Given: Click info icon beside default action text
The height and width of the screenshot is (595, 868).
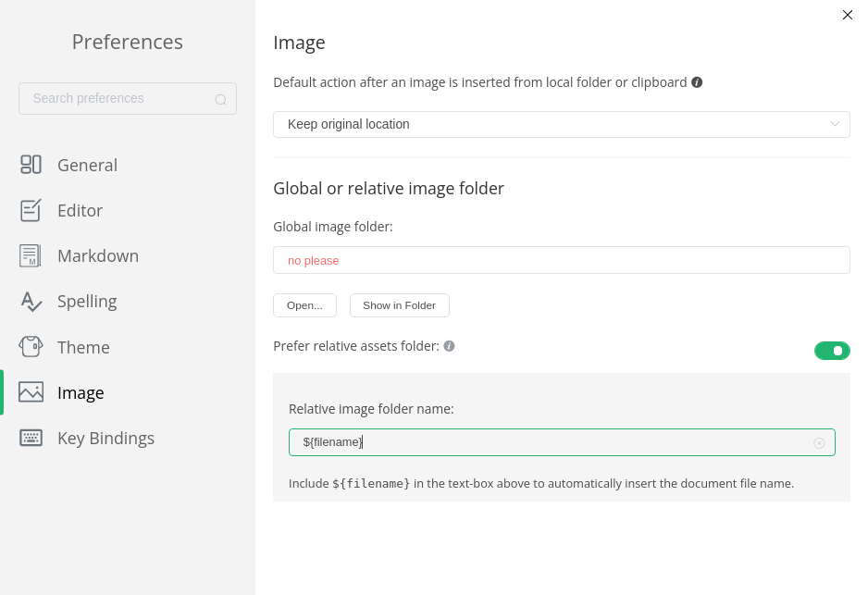Looking at the screenshot, I should tap(697, 82).
